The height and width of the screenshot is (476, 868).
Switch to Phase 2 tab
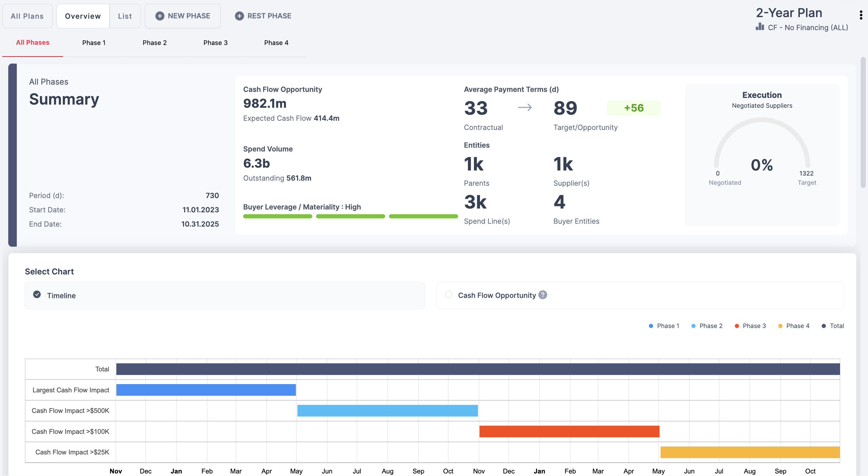(154, 43)
